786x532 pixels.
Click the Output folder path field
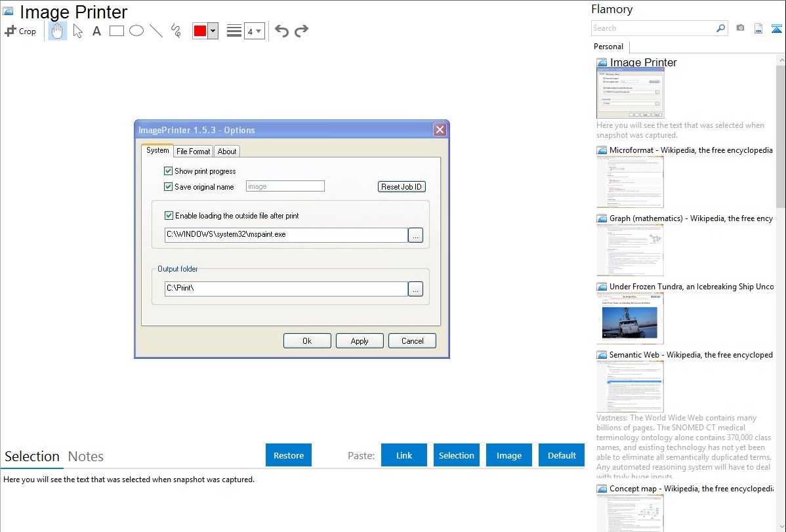[286, 289]
